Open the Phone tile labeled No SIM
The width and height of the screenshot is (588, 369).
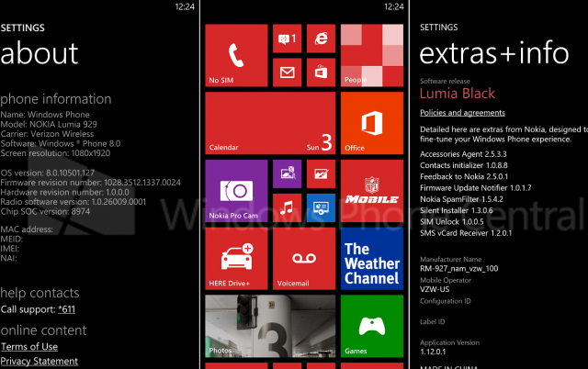click(x=237, y=55)
